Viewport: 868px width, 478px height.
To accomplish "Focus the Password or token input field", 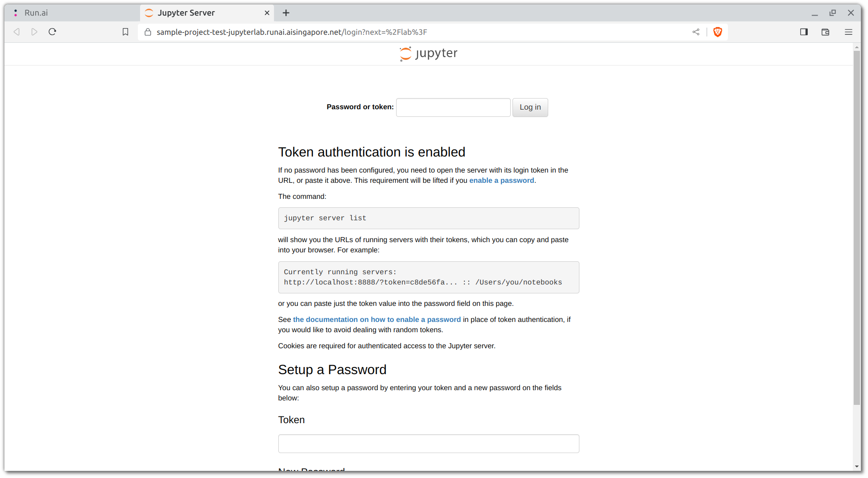I will click(x=453, y=107).
